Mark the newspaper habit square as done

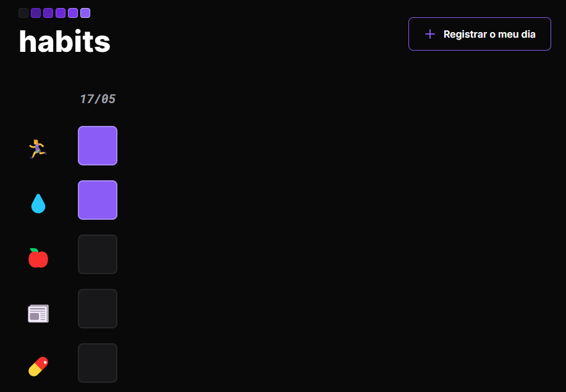pyautogui.click(x=98, y=309)
